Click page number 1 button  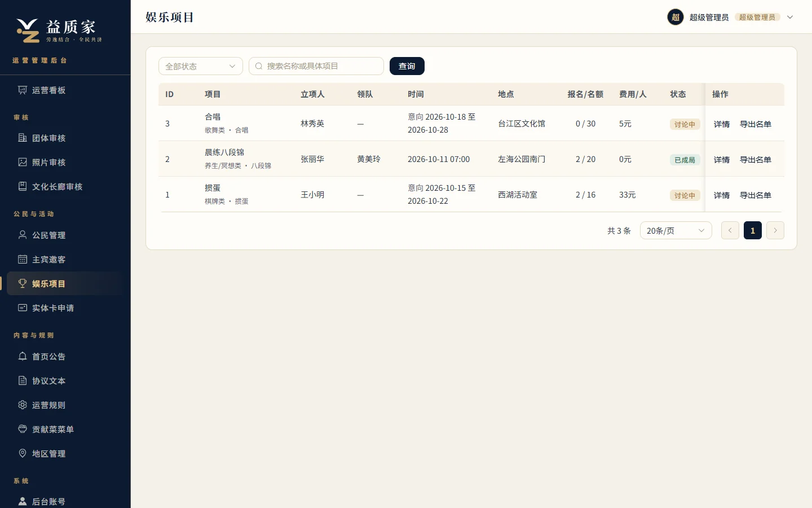click(x=753, y=230)
